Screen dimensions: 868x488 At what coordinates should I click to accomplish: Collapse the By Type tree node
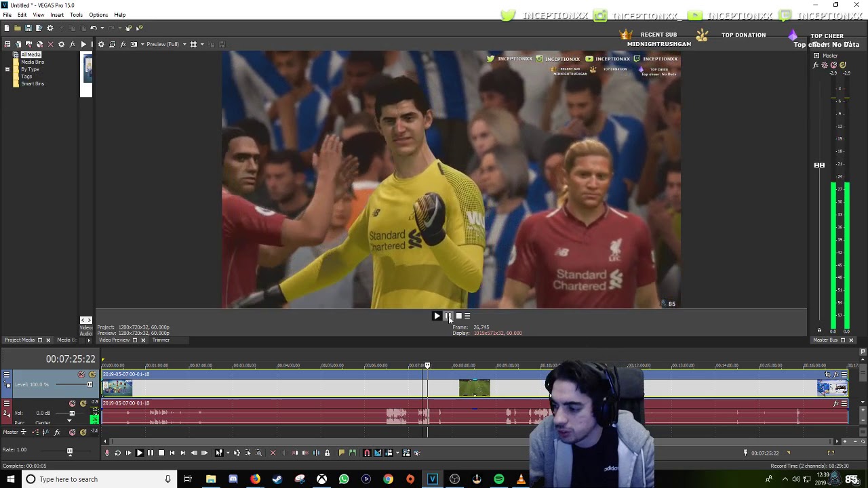pos(7,69)
